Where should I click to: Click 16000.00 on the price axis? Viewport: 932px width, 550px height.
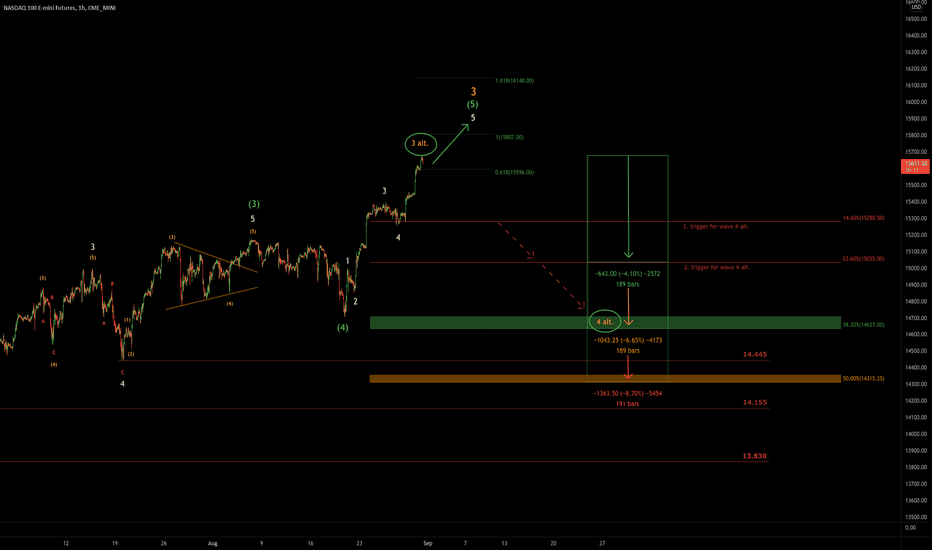pos(916,102)
